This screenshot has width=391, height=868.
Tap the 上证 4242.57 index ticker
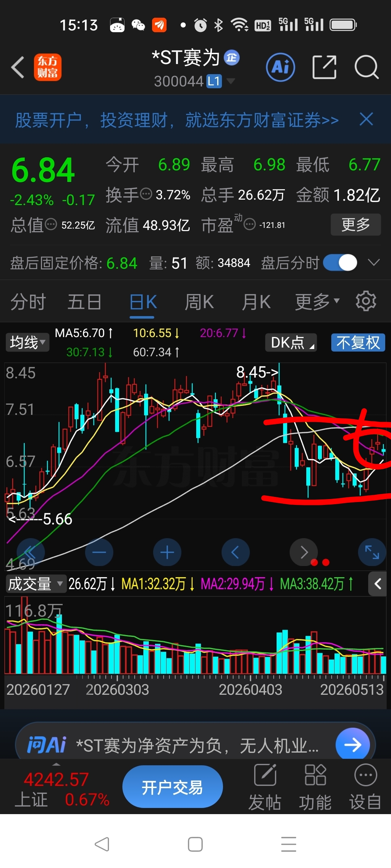(62, 790)
